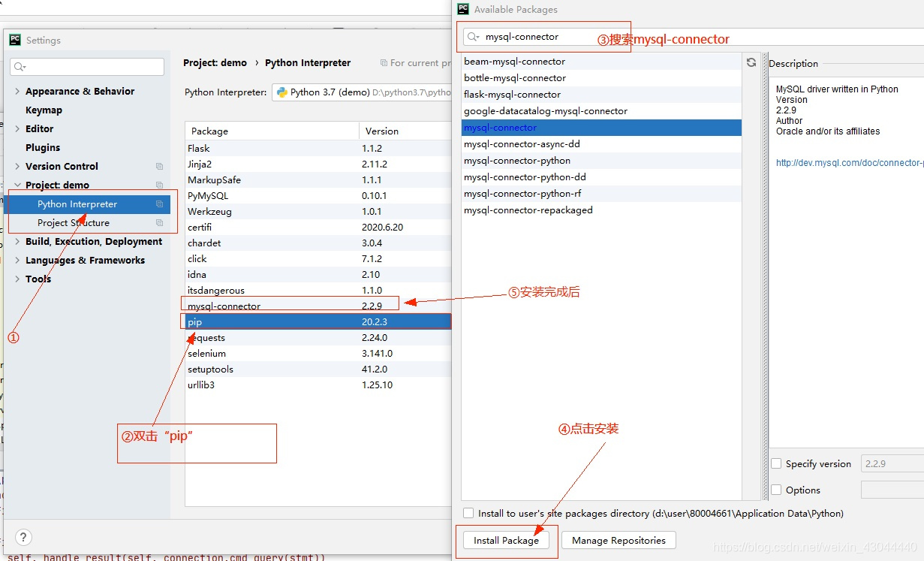This screenshot has height=561, width=924.
Task: Focus the Settings search field
Action: (87, 67)
